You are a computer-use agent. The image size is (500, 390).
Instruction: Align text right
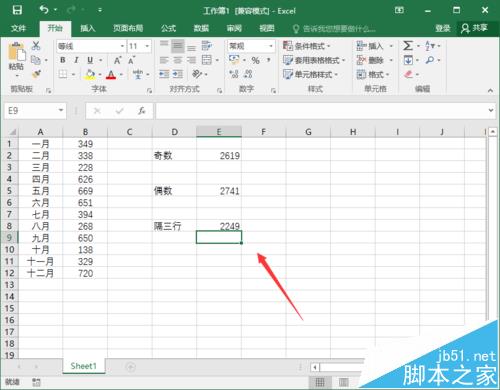click(191, 60)
